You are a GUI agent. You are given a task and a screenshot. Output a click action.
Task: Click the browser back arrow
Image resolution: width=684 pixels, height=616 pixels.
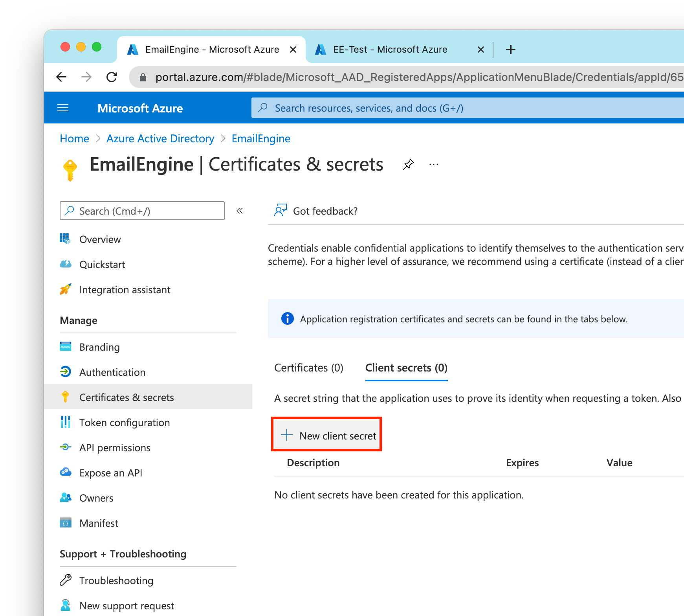61,77
